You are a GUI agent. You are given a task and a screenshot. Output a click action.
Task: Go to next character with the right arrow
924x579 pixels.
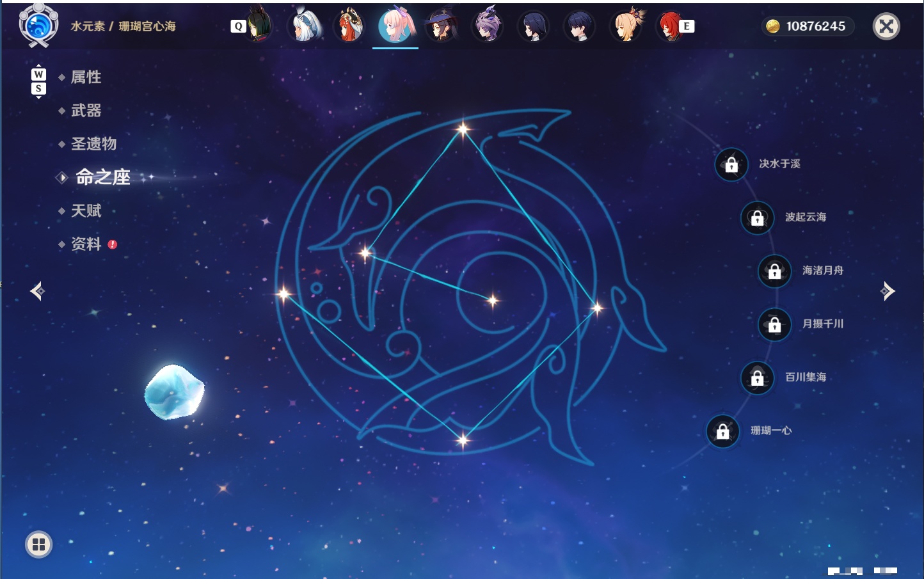click(888, 291)
